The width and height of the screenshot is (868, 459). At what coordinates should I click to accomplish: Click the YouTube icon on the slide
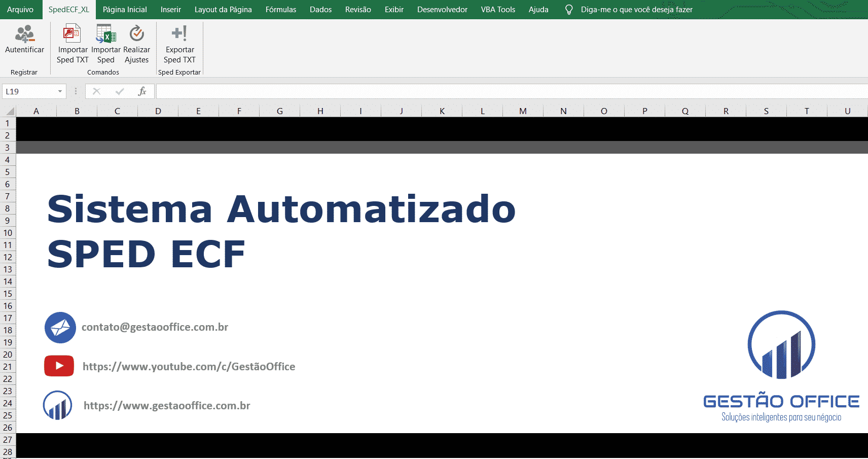pos(59,365)
